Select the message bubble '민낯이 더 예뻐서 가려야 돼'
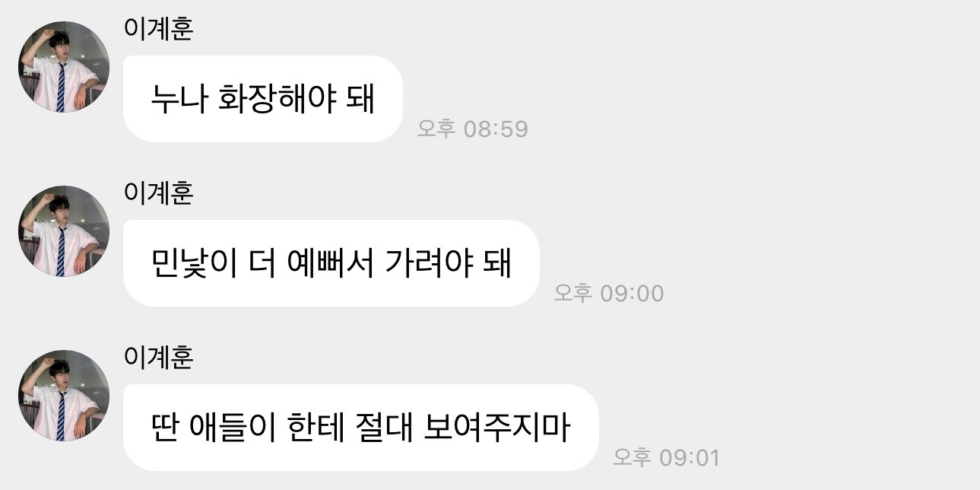 (x=331, y=263)
